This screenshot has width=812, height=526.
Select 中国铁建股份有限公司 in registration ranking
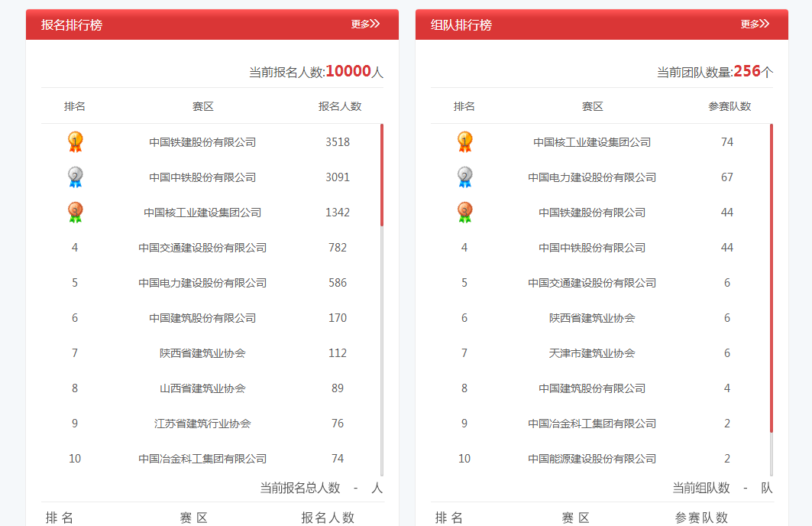point(202,142)
